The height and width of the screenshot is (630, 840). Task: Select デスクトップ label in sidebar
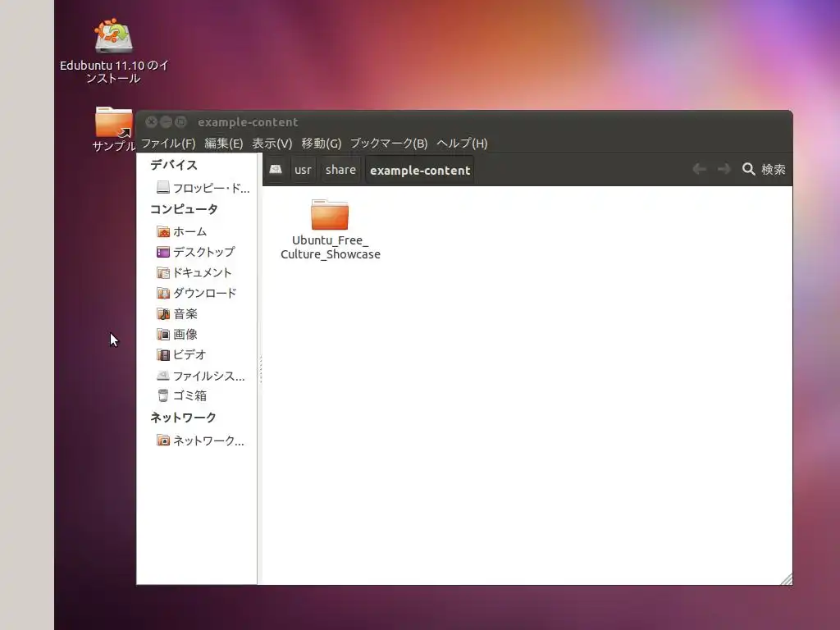204,252
